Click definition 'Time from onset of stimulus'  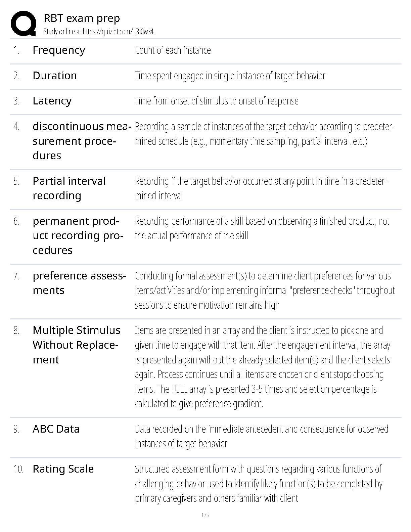coord(217,101)
